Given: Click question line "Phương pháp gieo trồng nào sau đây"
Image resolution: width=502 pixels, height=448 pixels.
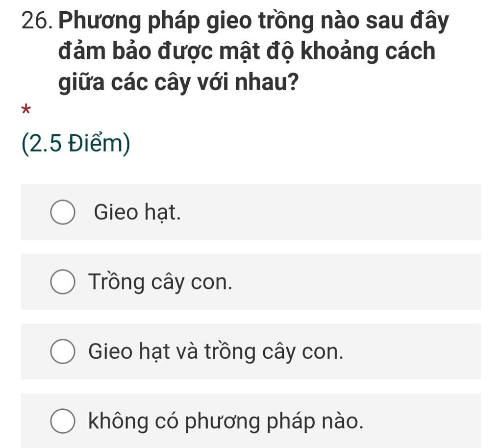Looking at the screenshot, I should 253,21.
